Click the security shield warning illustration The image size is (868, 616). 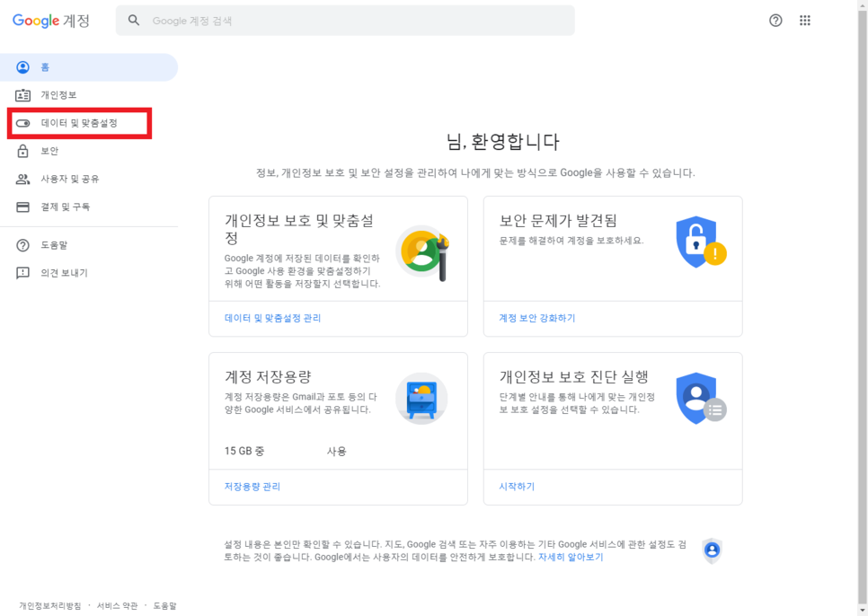pos(701,242)
